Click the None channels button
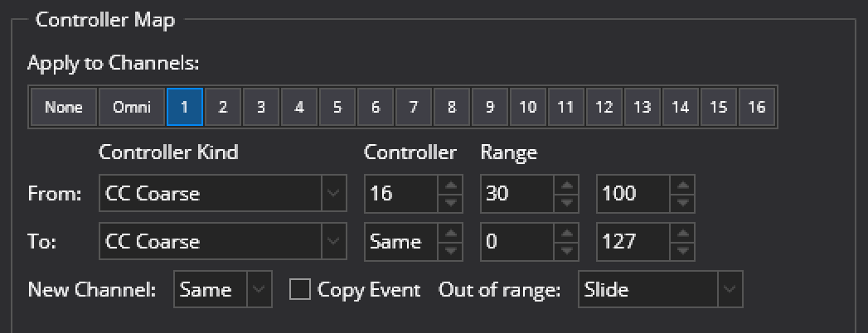The image size is (868, 333). pyautogui.click(x=64, y=107)
